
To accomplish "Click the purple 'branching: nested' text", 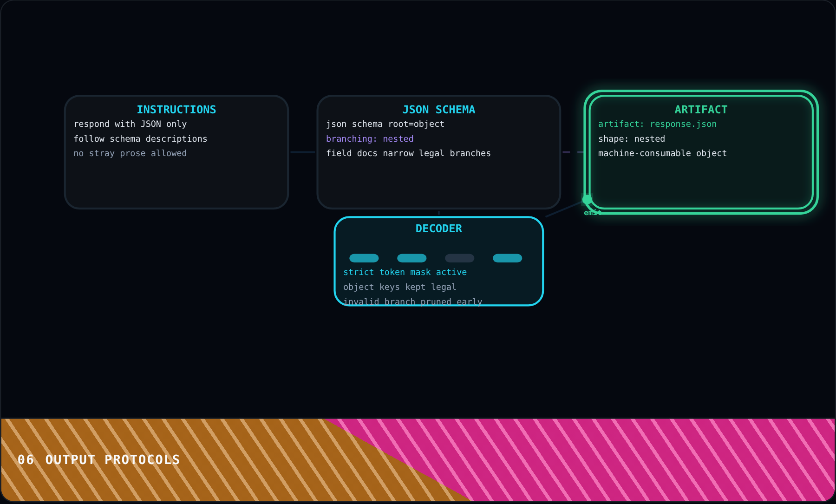I will [370, 139].
